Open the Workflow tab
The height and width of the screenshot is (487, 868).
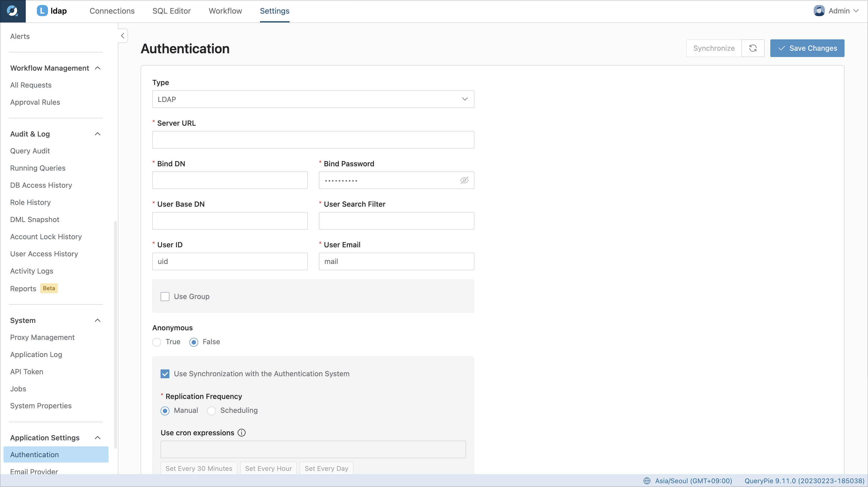click(x=225, y=11)
